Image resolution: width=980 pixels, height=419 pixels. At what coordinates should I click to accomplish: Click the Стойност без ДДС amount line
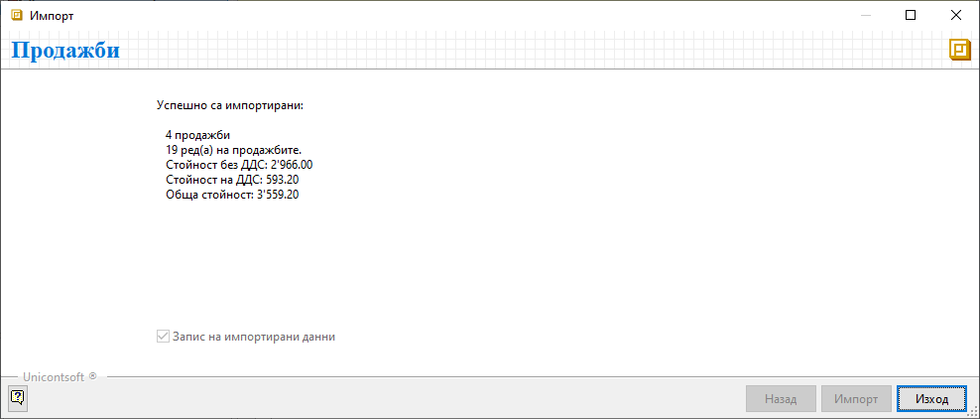[x=239, y=165]
